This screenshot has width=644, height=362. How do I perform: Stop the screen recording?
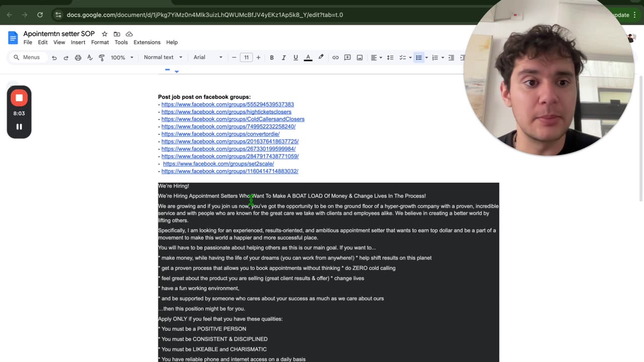pyautogui.click(x=19, y=98)
